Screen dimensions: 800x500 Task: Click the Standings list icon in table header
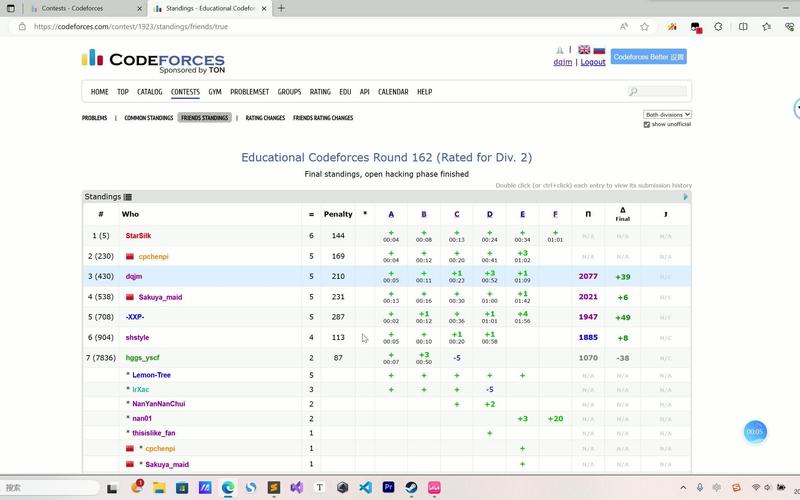(x=128, y=197)
